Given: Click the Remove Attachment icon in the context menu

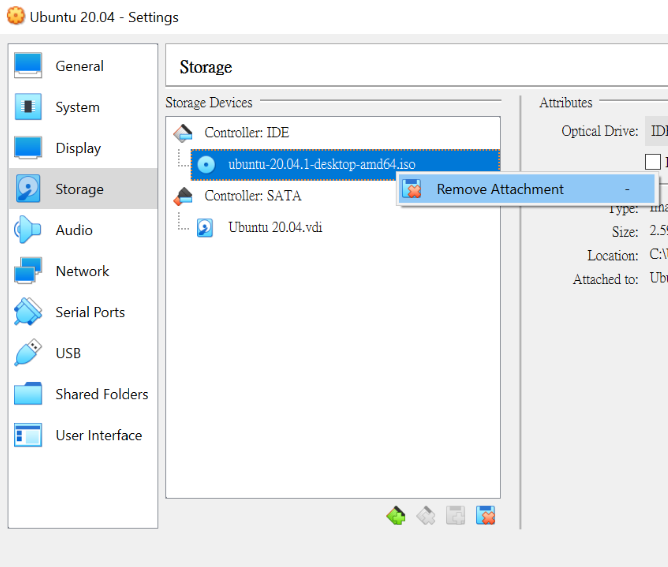Looking at the screenshot, I should click(x=412, y=189).
